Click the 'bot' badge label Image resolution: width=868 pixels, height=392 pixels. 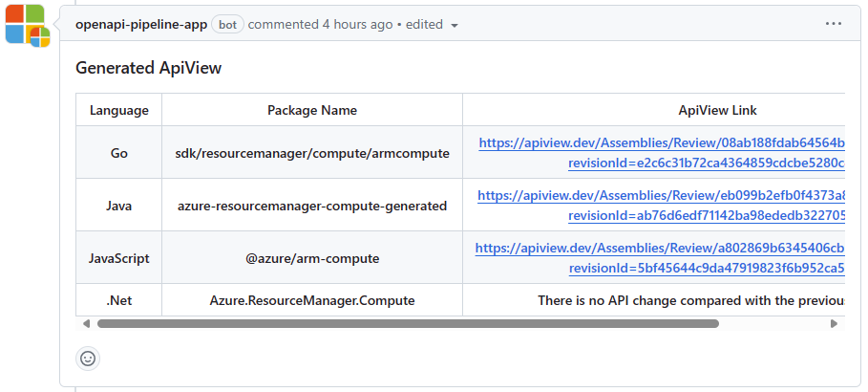tap(227, 25)
